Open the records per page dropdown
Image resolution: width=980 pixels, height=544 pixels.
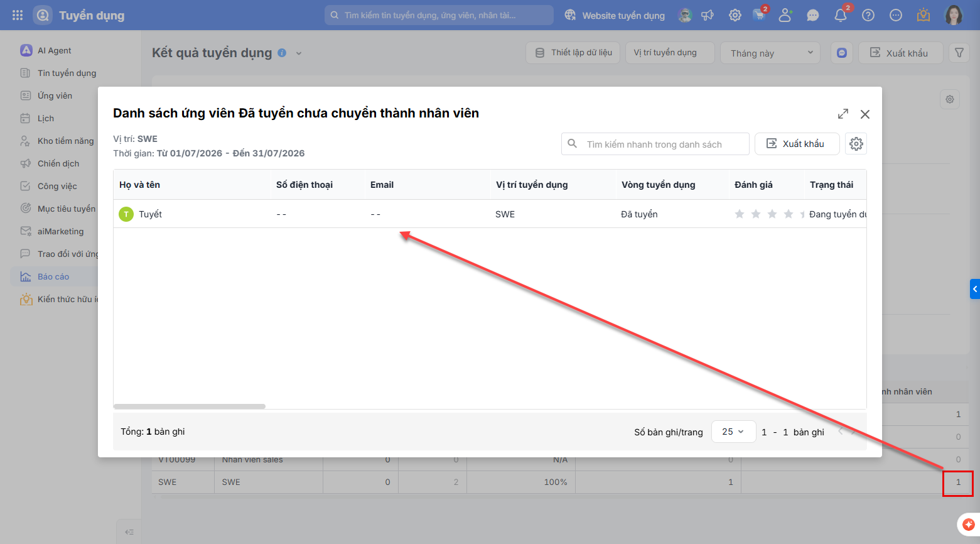pos(733,432)
